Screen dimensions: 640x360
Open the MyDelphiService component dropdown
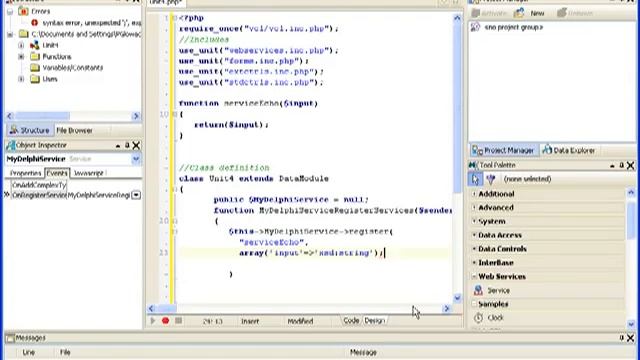tap(136, 159)
